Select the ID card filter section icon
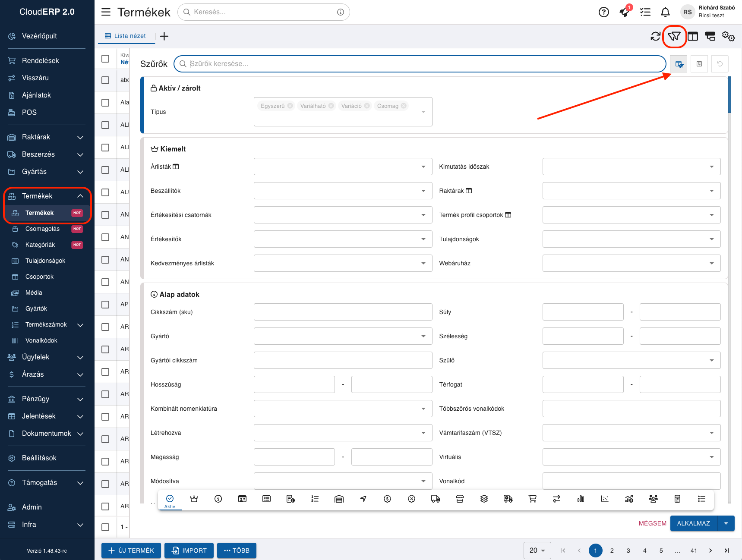Image resolution: width=742 pixels, height=560 pixels. coord(243,499)
